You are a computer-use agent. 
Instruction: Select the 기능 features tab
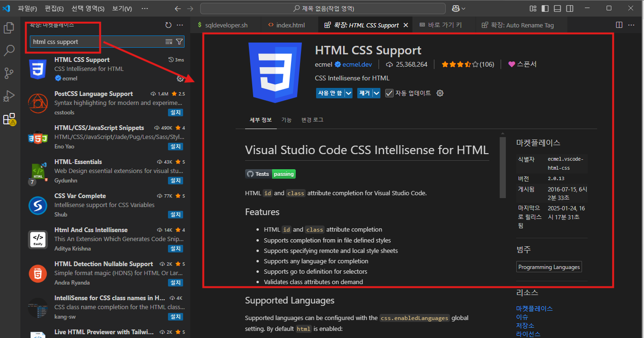click(286, 120)
